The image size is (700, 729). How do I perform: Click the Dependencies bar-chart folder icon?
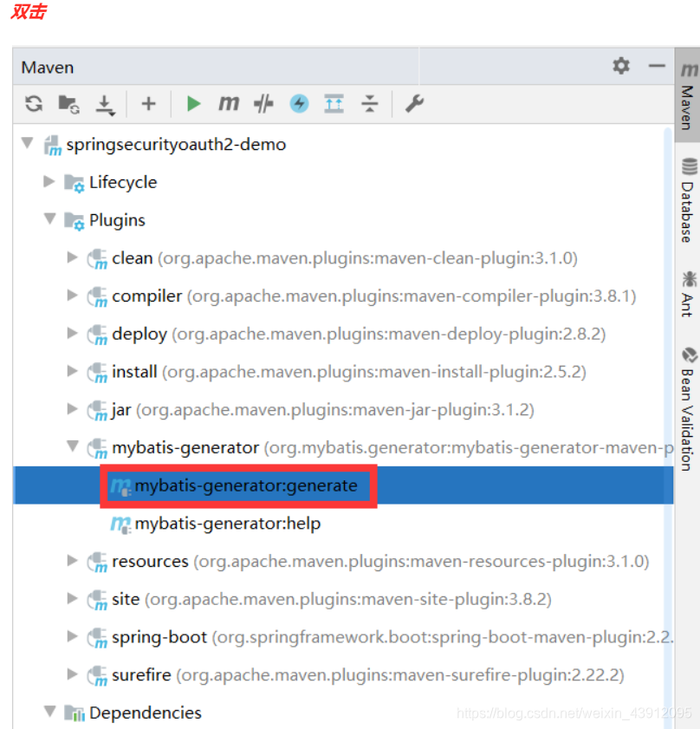click(75, 713)
